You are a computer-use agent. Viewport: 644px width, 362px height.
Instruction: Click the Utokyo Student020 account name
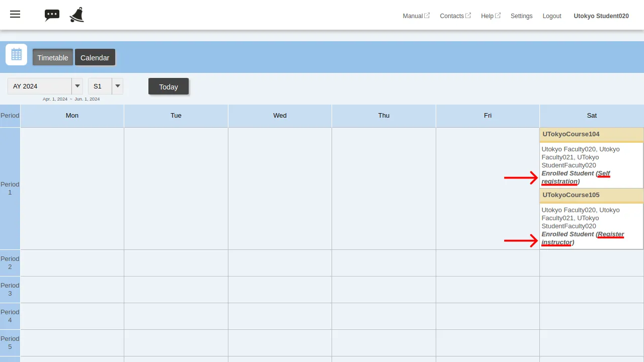[x=601, y=16]
